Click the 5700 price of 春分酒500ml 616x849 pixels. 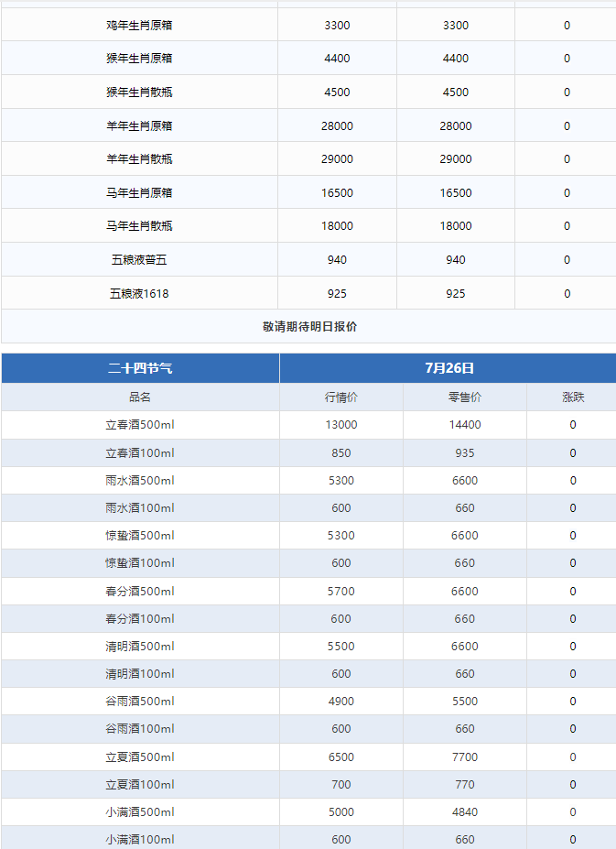click(x=341, y=592)
